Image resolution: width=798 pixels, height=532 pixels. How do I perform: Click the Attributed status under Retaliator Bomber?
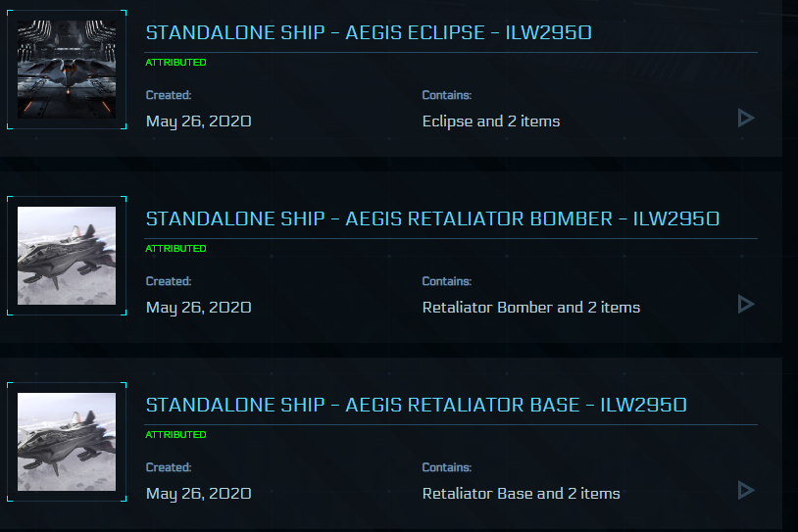175,249
